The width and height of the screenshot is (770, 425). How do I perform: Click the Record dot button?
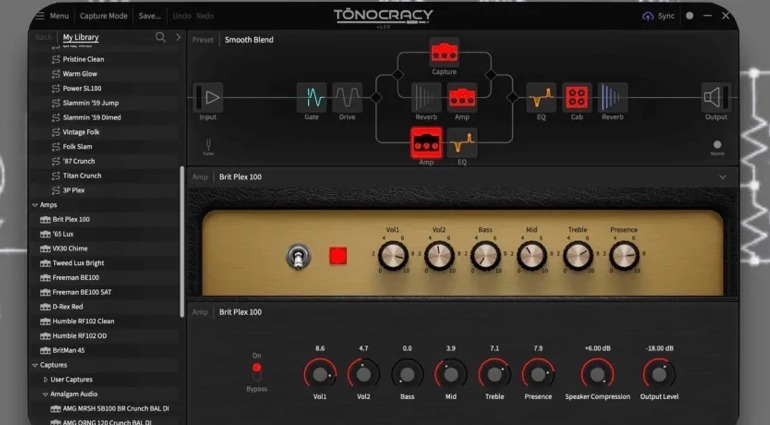(717, 144)
